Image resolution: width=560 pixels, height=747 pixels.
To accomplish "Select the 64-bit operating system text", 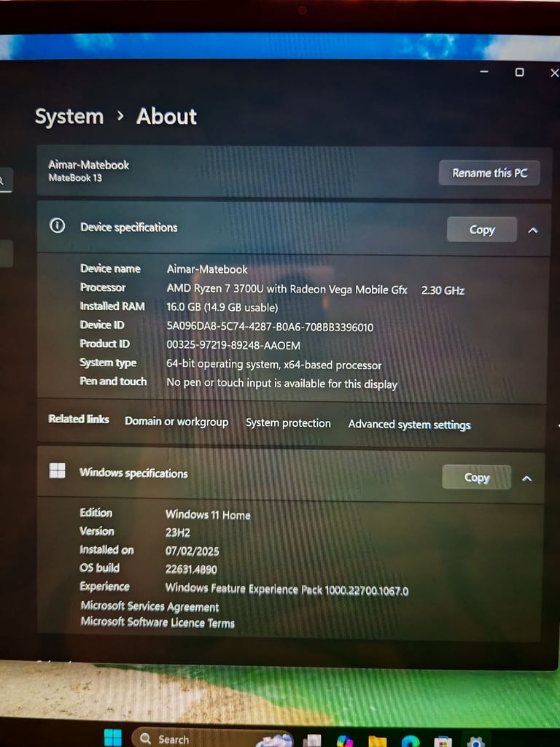I will click(274, 365).
